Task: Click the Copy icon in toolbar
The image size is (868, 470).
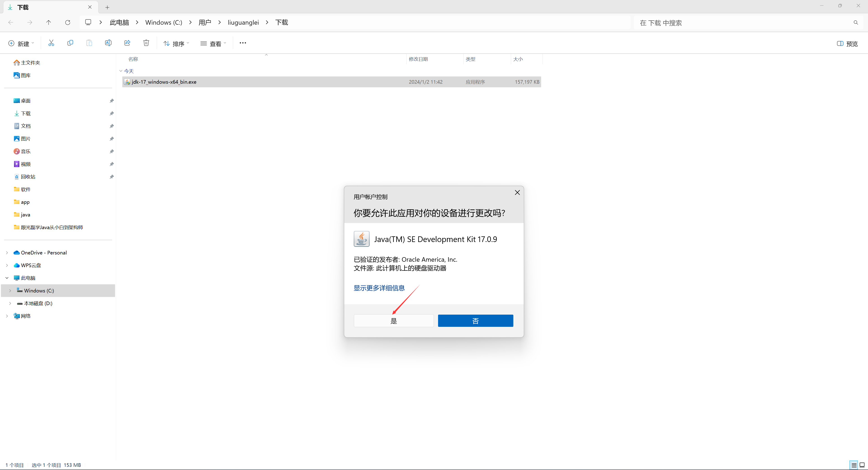Action: tap(70, 43)
